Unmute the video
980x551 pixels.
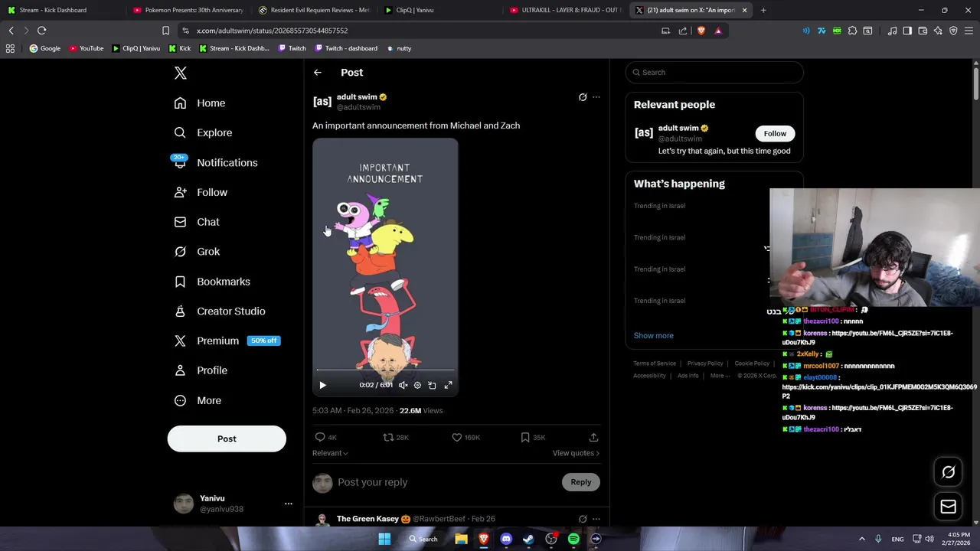[403, 385]
